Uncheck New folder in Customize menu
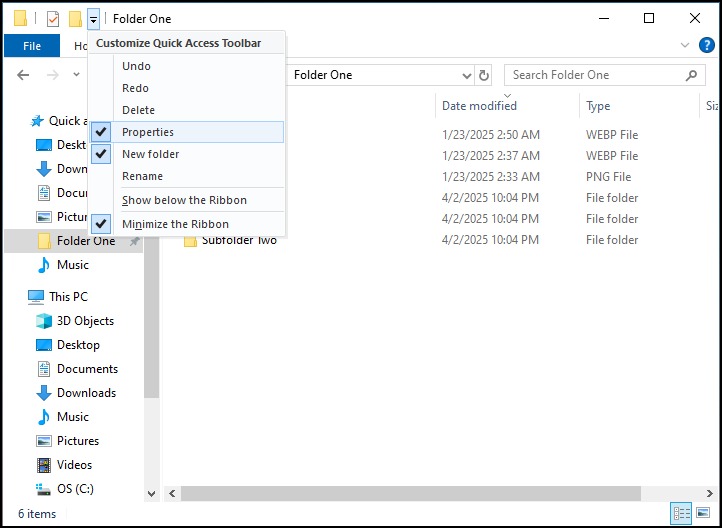722x528 pixels. 150,154
